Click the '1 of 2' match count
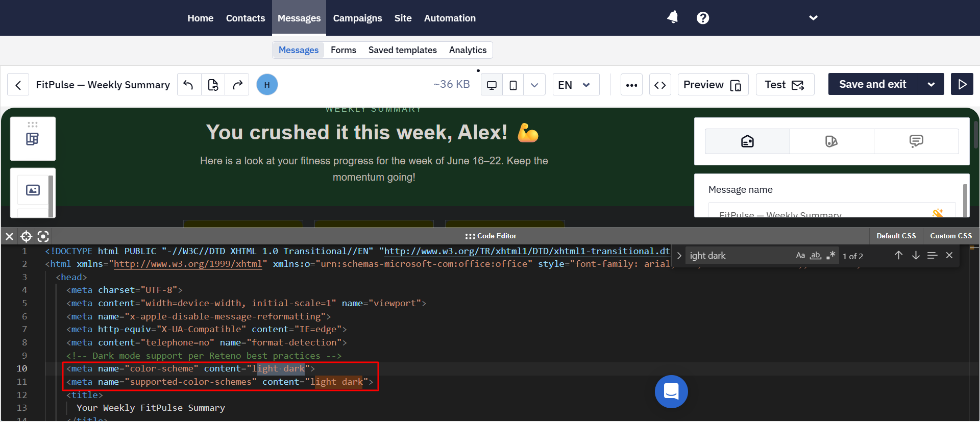 pos(853,256)
